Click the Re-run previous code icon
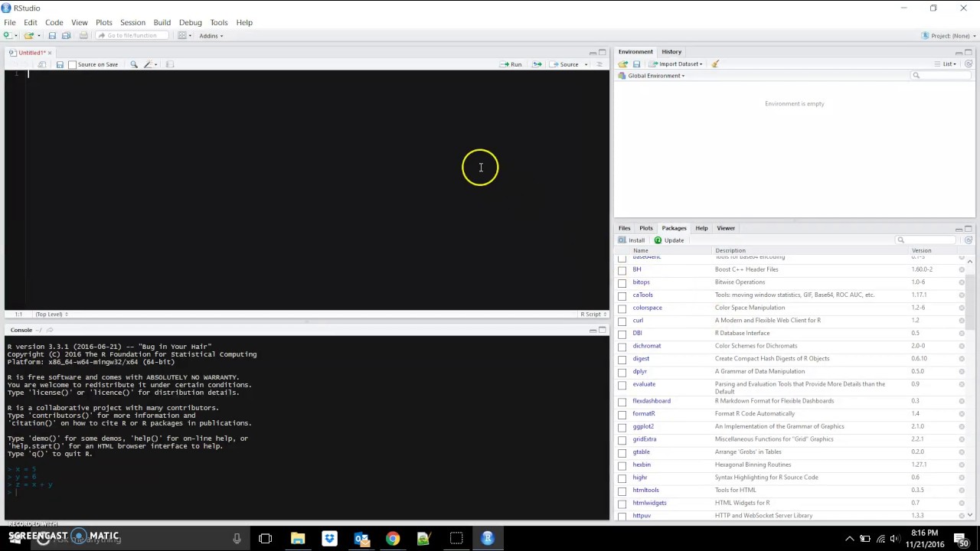Viewport: 980px width, 551px height. pos(537,64)
